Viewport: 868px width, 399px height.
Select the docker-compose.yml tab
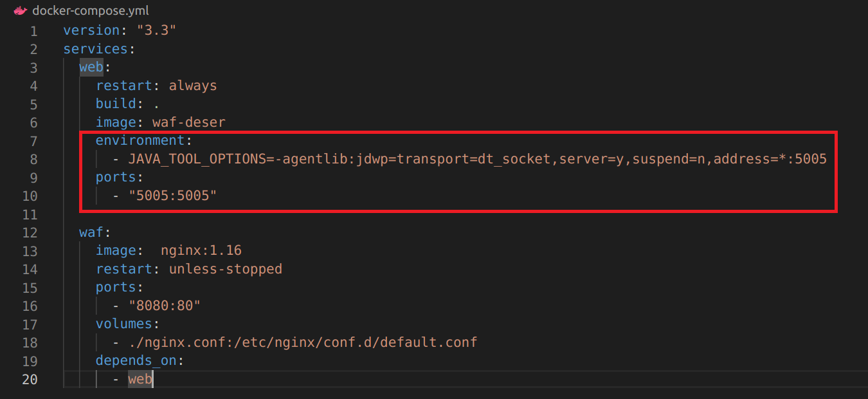click(90, 11)
